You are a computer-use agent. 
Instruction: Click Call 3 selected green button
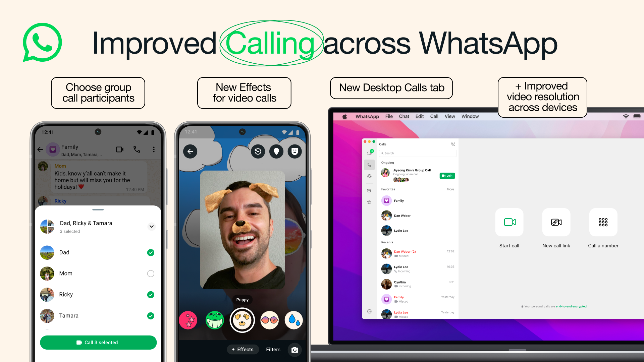(x=98, y=343)
